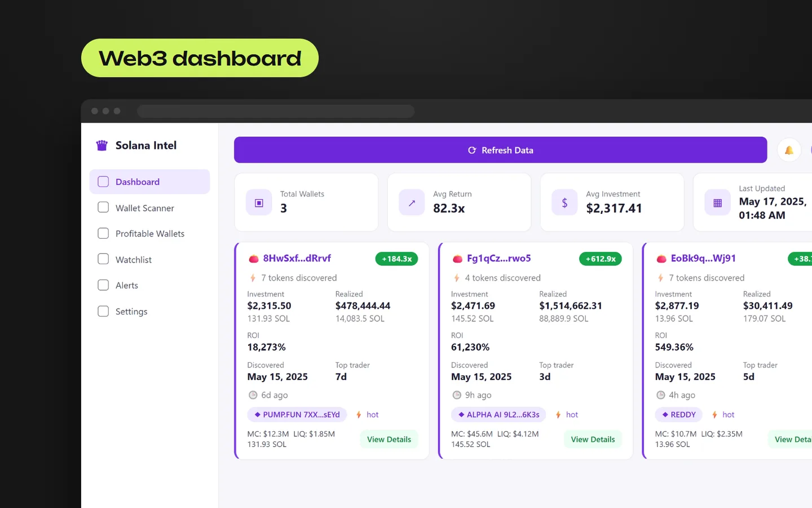Viewport: 812px width, 508px height.
Task: Click the red wallet icon beside 8HwSxf...dRrvf
Action: click(254, 259)
